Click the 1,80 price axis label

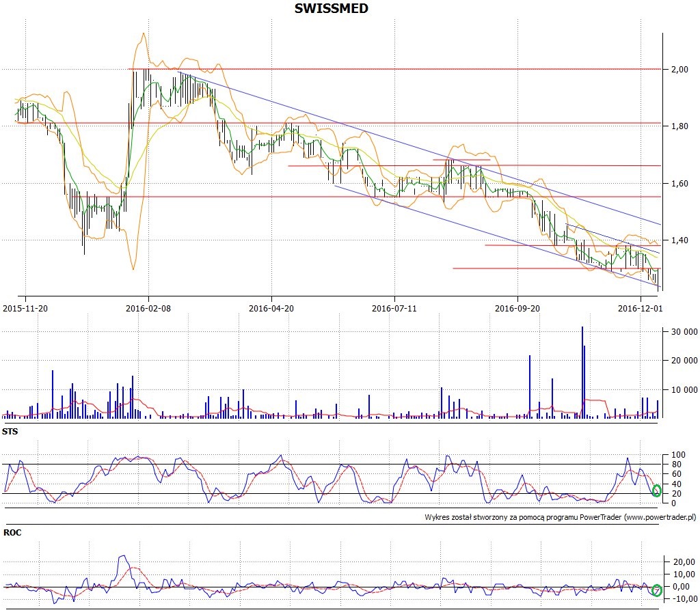pos(679,126)
